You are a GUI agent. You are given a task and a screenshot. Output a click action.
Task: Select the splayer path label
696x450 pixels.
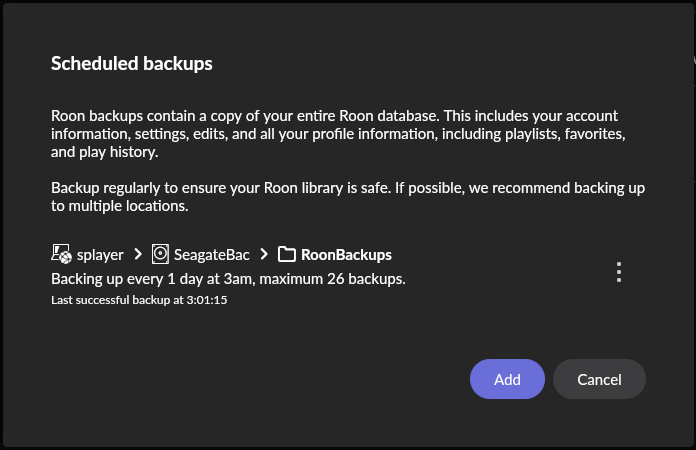point(101,255)
